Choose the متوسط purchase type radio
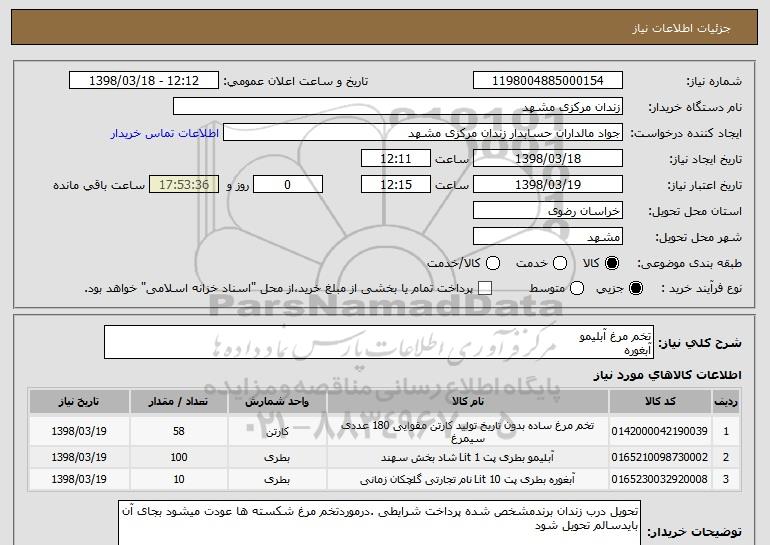The width and height of the screenshot is (770, 545). pos(577,288)
